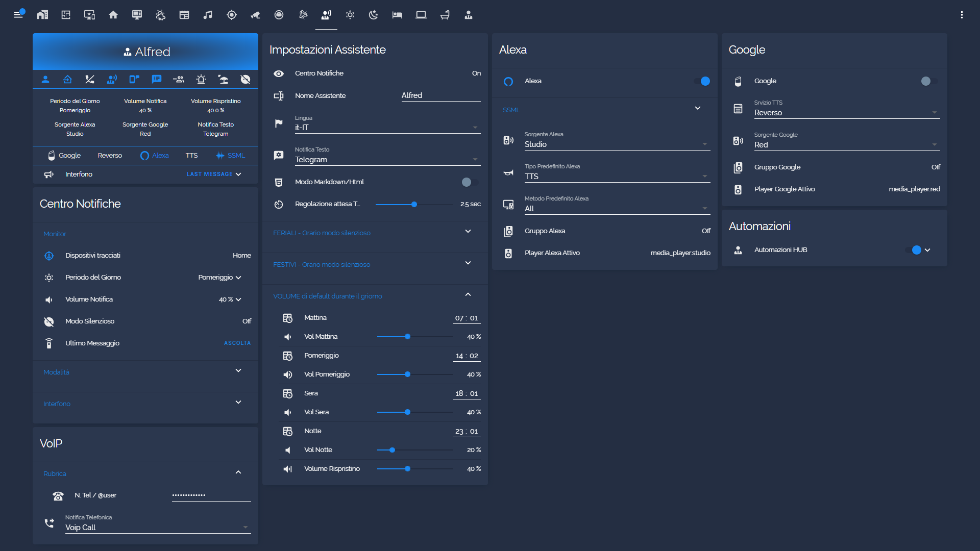The width and height of the screenshot is (980, 551).
Task: Open the bedroom bed tab
Action: tap(397, 15)
